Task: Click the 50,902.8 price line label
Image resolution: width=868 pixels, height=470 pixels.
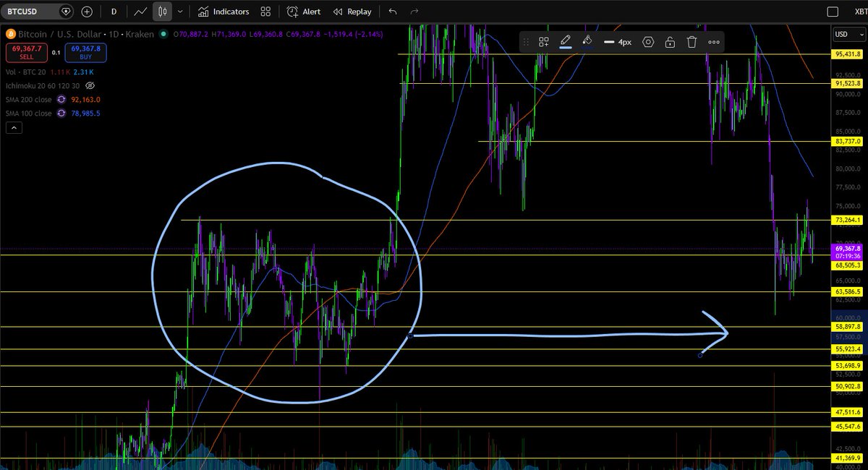Action: pyautogui.click(x=847, y=387)
